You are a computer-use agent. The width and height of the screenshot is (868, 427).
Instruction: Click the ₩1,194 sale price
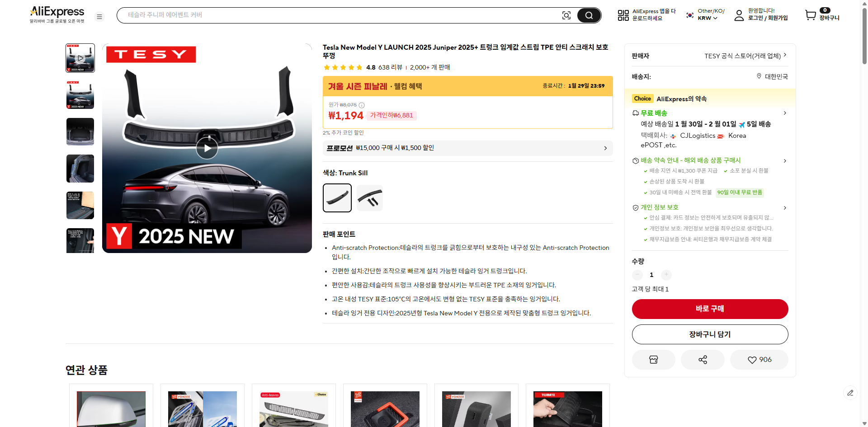click(x=346, y=116)
